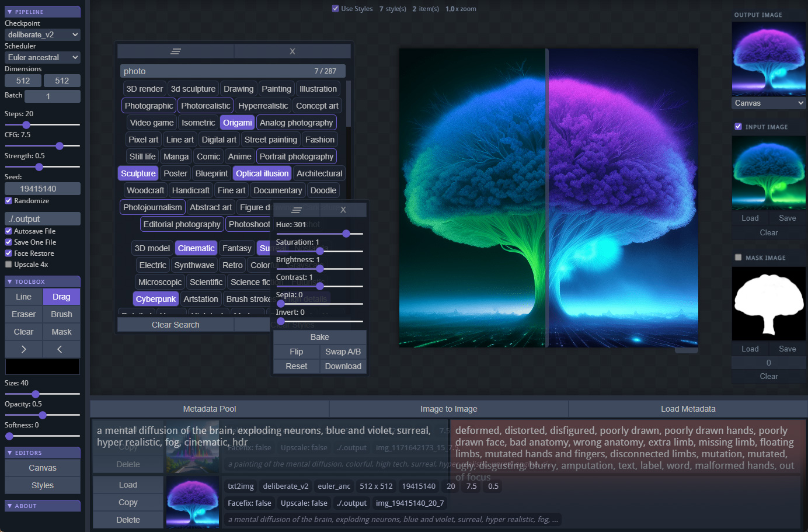
Task: Click the black brush color swatch
Action: [x=43, y=367]
